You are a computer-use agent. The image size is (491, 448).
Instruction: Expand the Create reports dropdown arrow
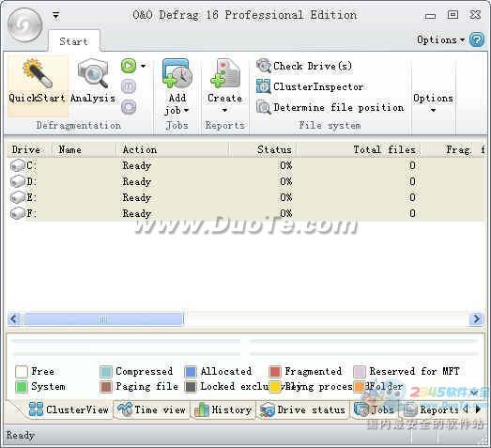[x=224, y=110]
